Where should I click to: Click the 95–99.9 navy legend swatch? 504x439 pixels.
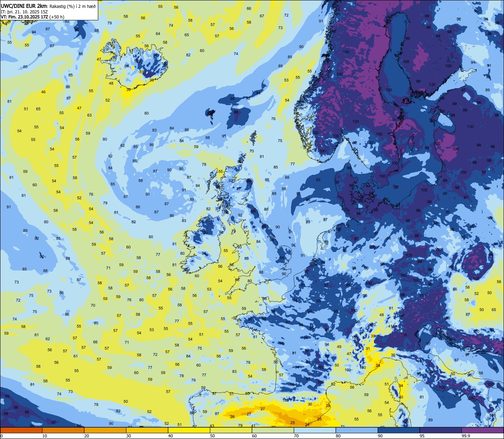(x=441, y=430)
